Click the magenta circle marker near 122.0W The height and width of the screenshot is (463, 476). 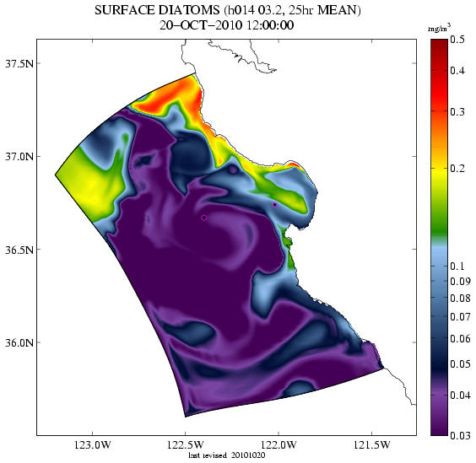pyautogui.click(x=275, y=204)
